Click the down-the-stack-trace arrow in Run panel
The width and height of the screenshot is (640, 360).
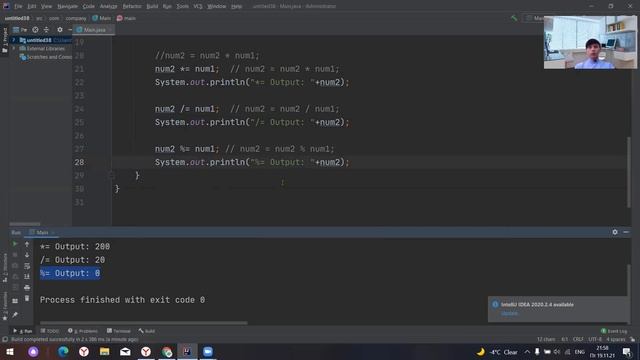coord(27,255)
